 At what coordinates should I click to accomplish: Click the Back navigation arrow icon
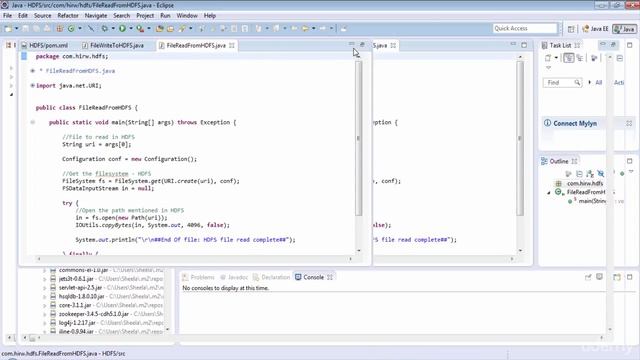[x=305, y=29]
